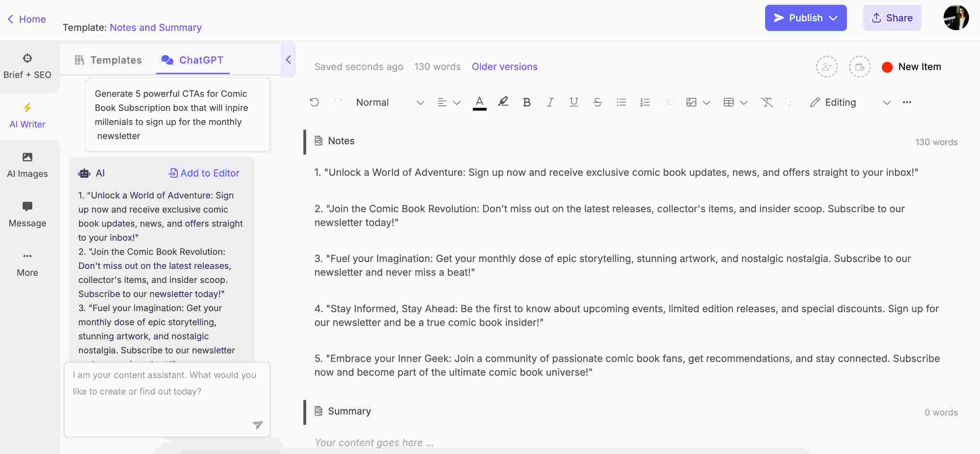Click the add comment icon in toolbar
This screenshot has width=980, height=454.
point(790,102)
